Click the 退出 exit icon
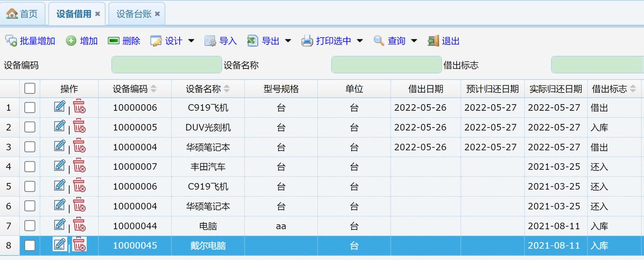This screenshot has width=644, height=260. coord(433,41)
